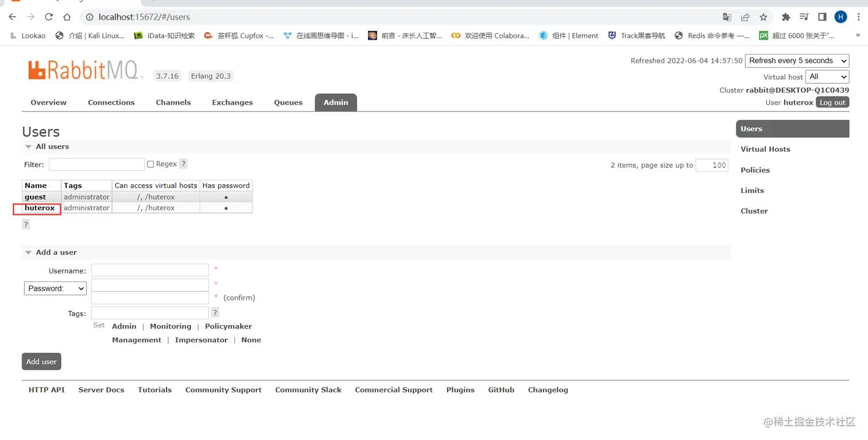This screenshot has height=440, width=868.
Task: Click the help icon below users table
Action: point(26,225)
